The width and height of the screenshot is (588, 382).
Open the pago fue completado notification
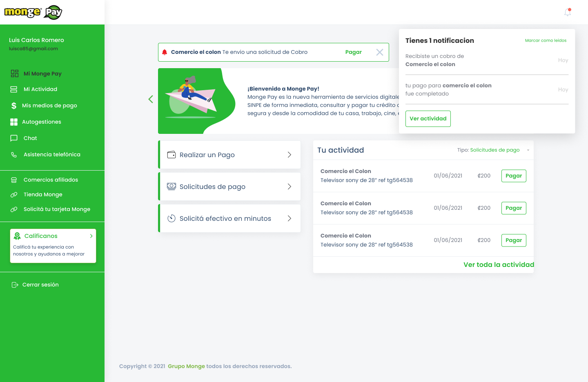coord(487,89)
